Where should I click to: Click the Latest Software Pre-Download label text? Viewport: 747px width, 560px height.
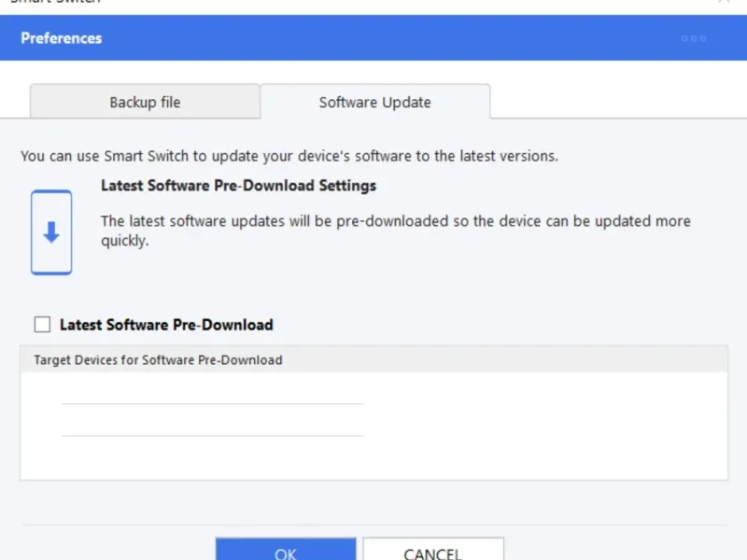[x=166, y=325]
